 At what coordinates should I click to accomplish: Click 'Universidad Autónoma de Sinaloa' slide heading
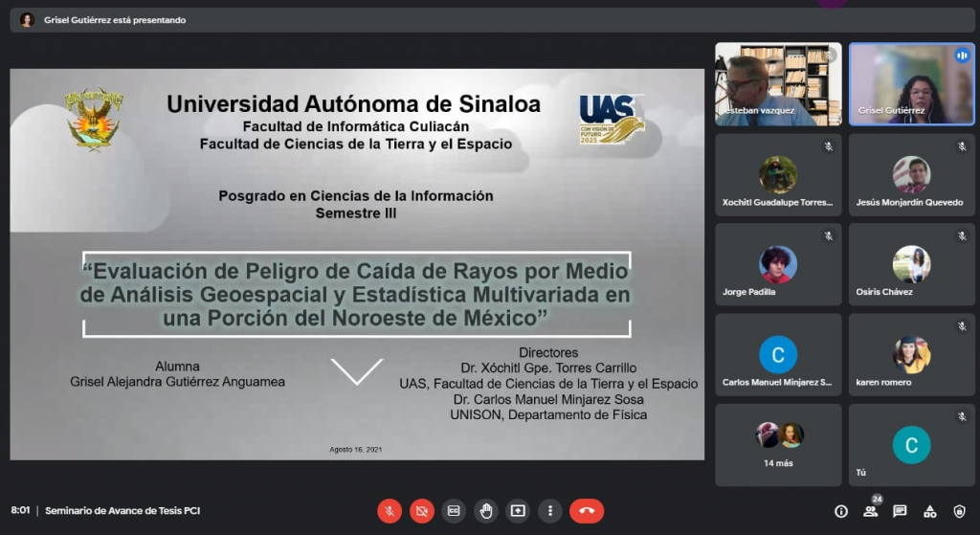pyautogui.click(x=354, y=103)
